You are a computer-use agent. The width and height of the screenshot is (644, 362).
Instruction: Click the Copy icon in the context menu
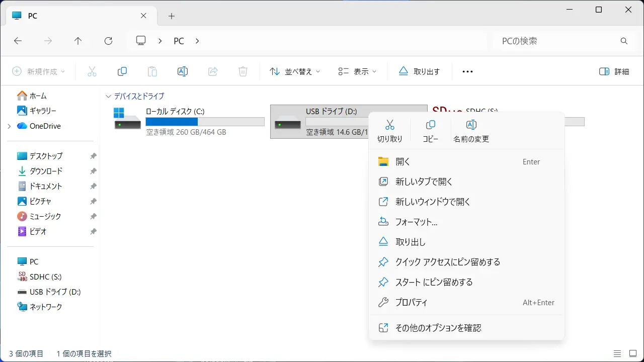430,130
